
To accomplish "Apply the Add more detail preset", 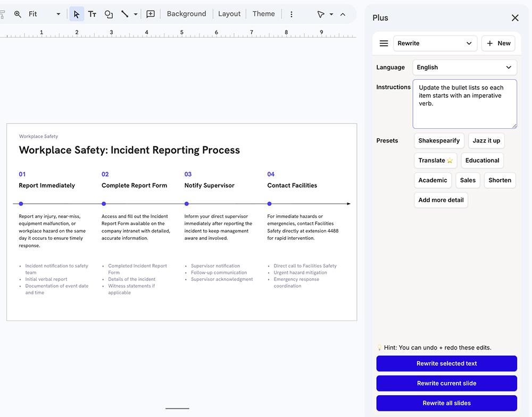I will 440,200.
